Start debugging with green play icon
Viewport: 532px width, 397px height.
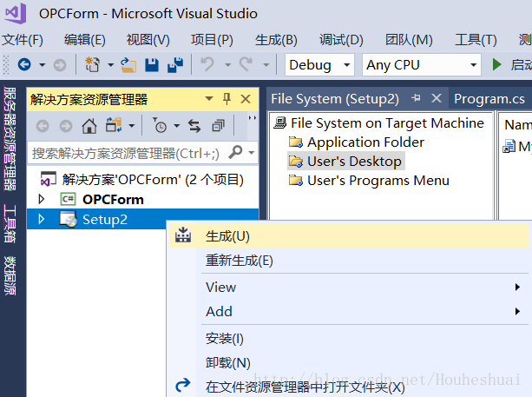pyautogui.click(x=496, y=64)
